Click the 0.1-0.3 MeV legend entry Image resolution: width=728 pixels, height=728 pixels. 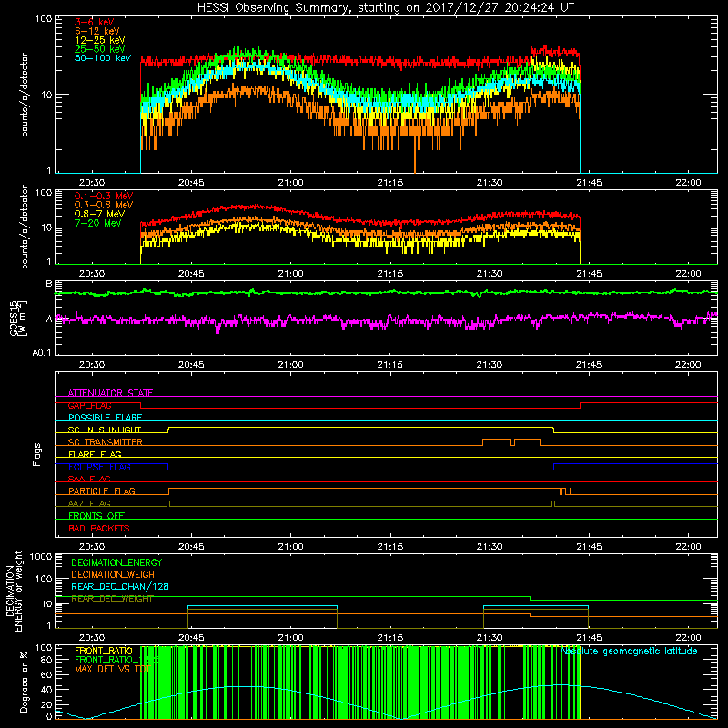[x=104, y=196]
